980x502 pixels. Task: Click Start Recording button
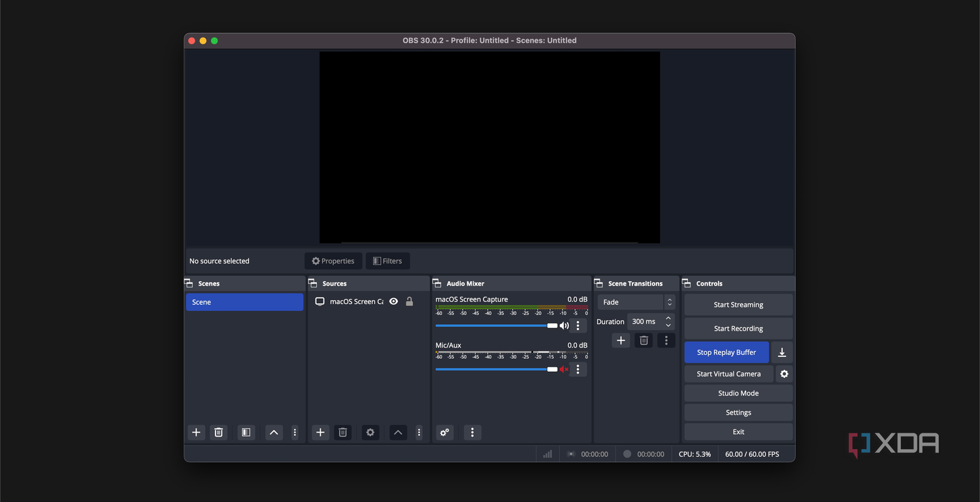738,328
